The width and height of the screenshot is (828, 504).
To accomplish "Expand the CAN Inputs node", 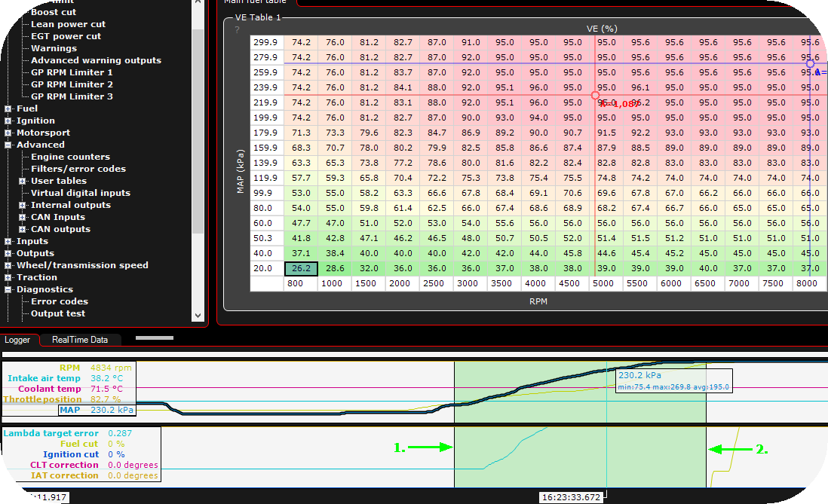I will coord(22,218).
